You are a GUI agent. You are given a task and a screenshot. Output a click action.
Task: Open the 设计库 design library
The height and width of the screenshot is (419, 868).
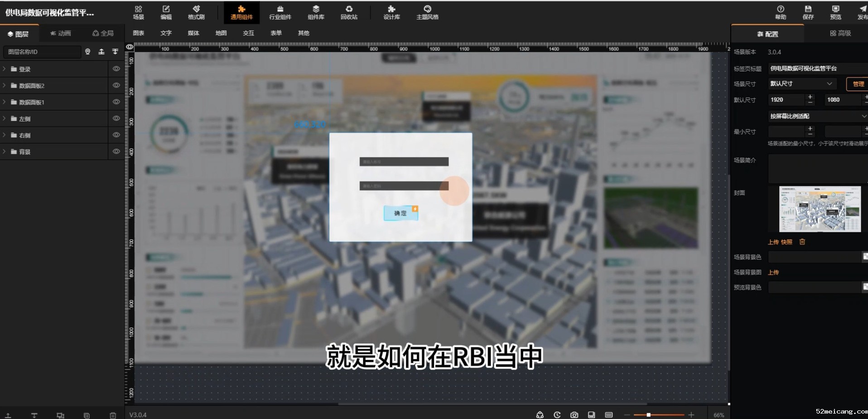point(391,12)
